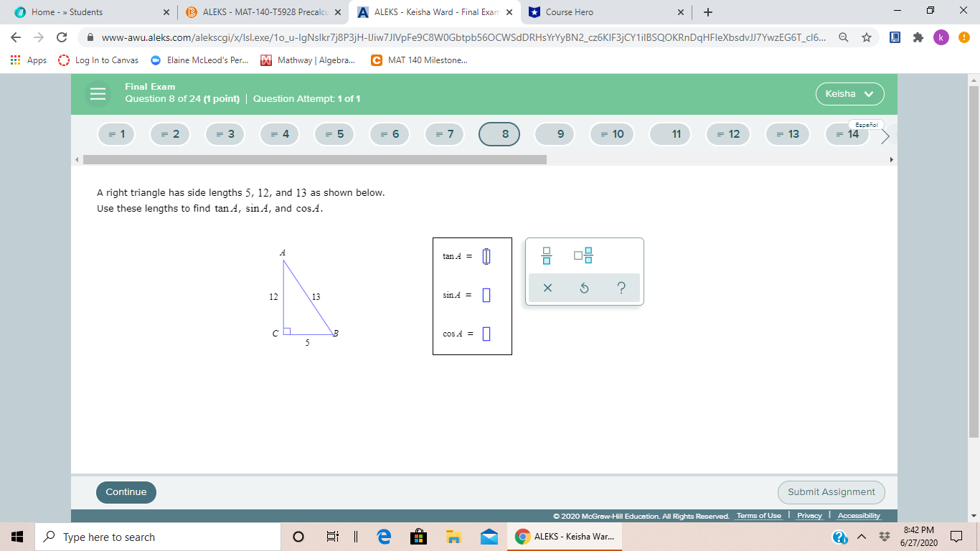This screenshot has height=551, width=980.
Task: Select question 10 in the navigator
Action: (x=611, y=133)
